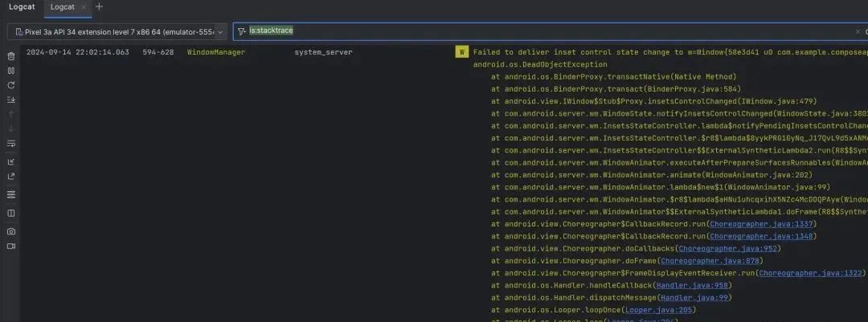868x322 pixels.
Task: Clear Logcat with the trash icon
Action: (x=10, y=56)
